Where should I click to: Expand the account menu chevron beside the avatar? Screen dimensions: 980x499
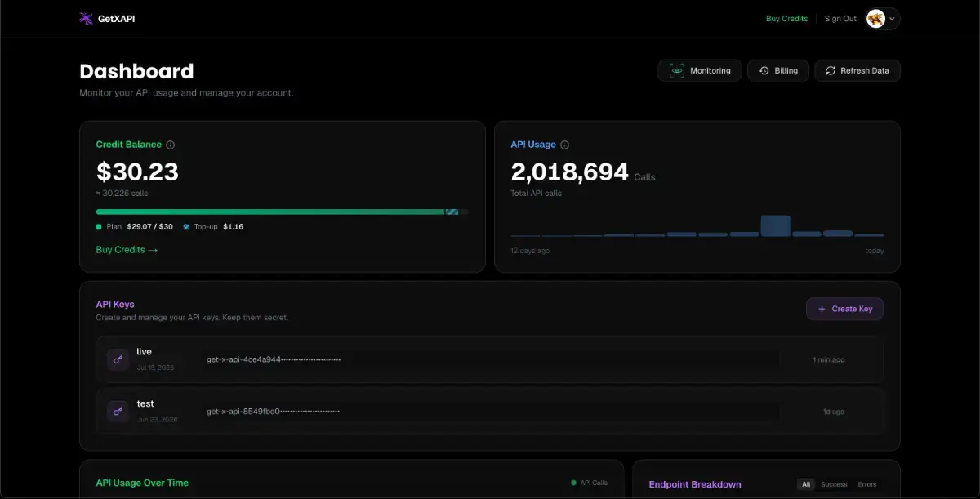tap(892, 19)
